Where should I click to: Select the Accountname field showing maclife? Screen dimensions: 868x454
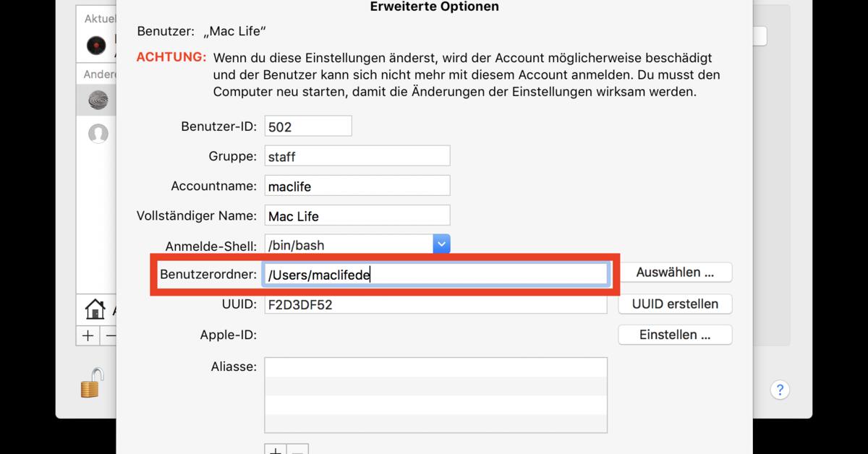357,185
